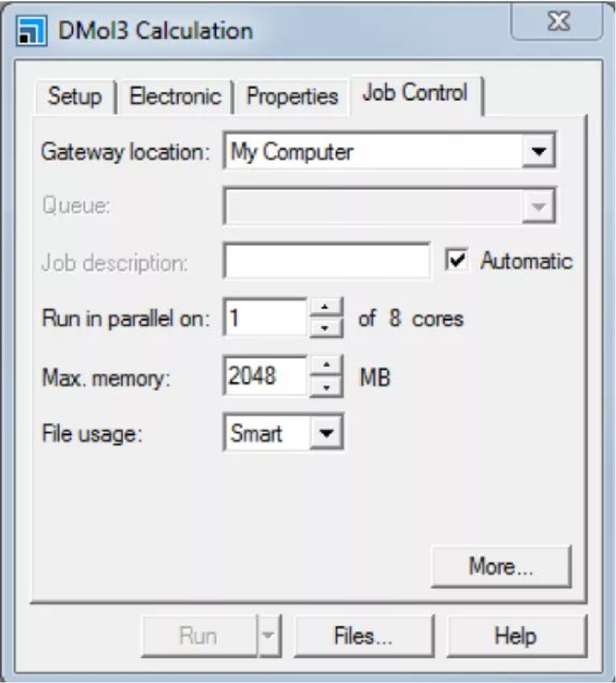Click the Run in parallel value field

[x=265, y=317]
